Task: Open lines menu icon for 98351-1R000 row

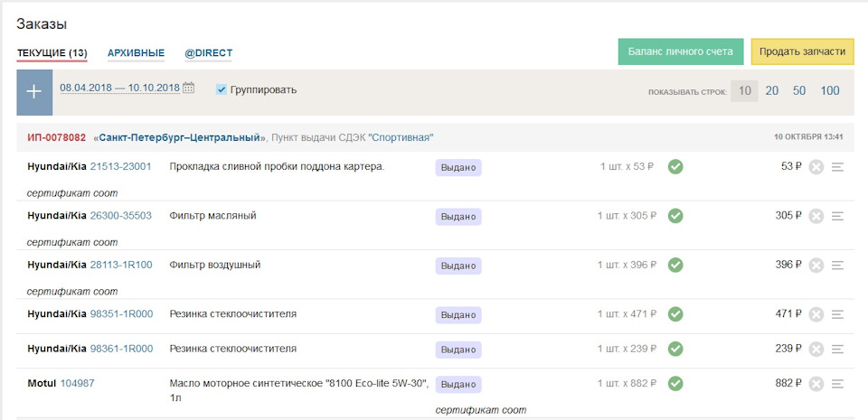Action: [x=837, y=314]
